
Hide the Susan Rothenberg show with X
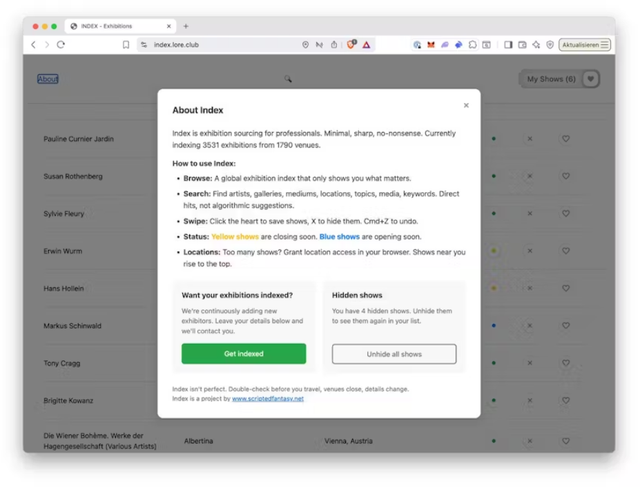530,176
